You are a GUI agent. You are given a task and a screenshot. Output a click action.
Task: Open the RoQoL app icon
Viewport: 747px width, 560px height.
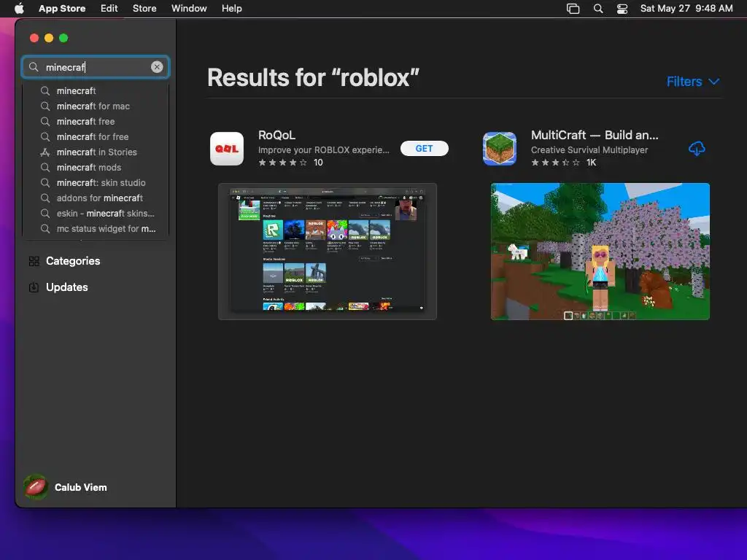pos(227,149)
